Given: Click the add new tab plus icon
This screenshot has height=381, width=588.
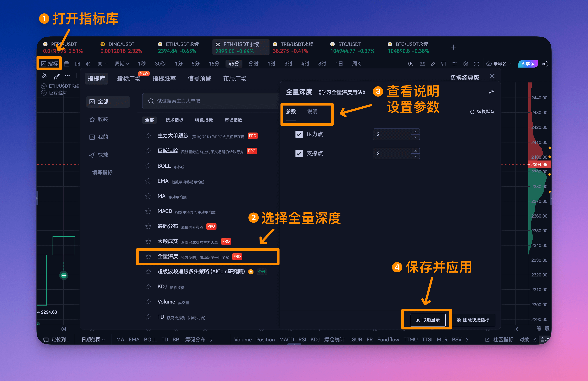Looking at the screenshot, I should pyautogui.click(x=453, y=47).
